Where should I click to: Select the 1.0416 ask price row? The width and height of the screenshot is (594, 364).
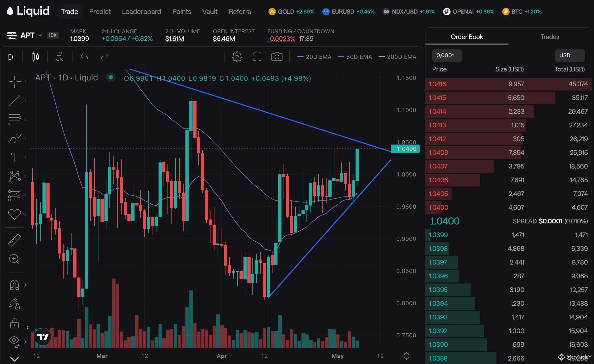[508, 84]
